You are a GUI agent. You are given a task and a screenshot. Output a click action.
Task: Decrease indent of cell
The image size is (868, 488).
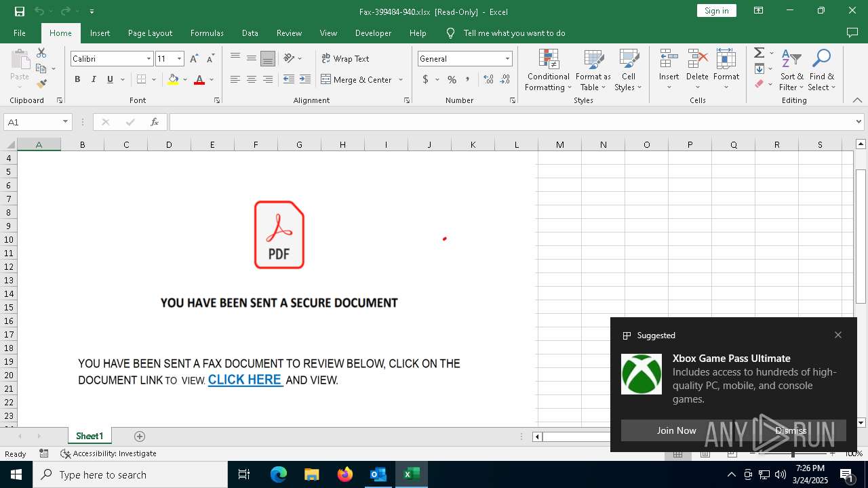point(289,79)
